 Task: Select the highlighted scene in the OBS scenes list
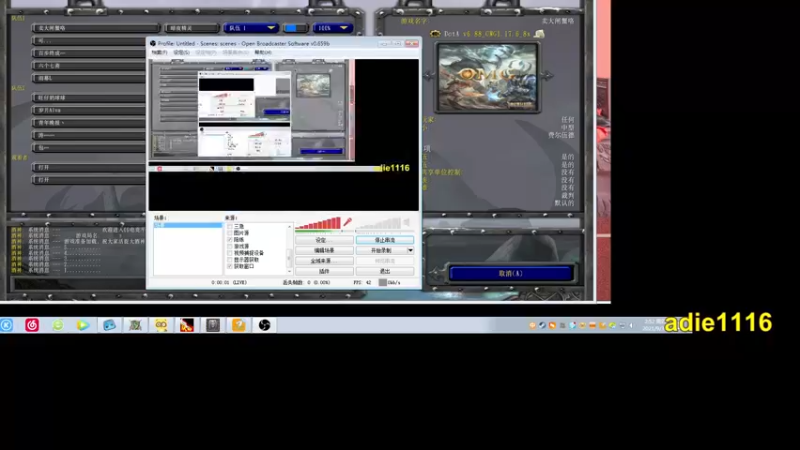pos(188,225)
